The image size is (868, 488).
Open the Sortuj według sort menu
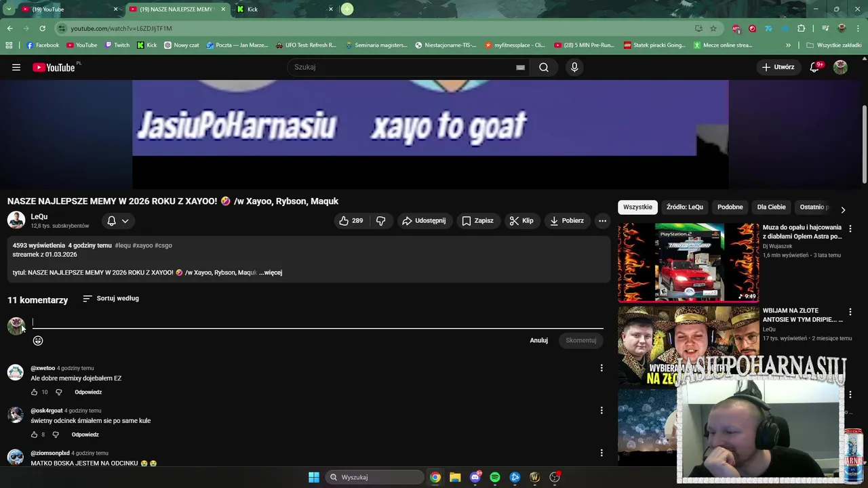(111, 298)
